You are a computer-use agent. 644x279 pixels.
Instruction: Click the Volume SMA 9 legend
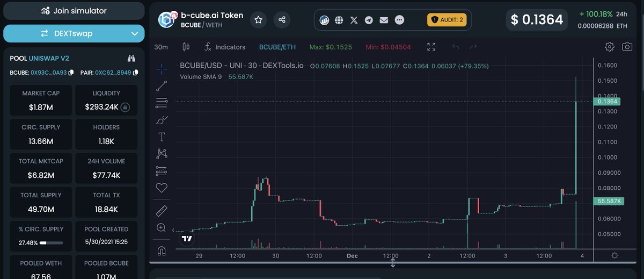point(216,77)
